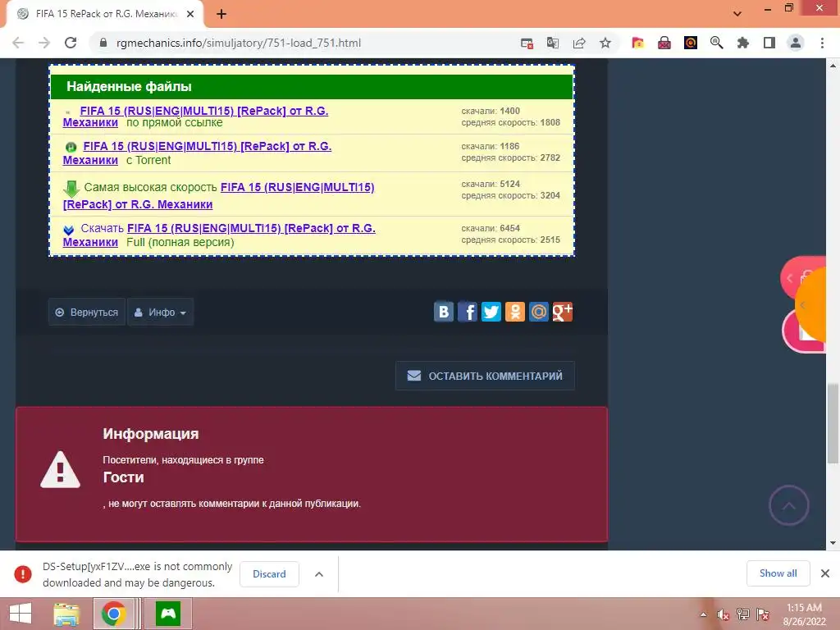Select FIFA 15 RePack browser tab
Image resolution: width=840 pixels, height=630 pixels.
pyautogui.click(x=106, y=14)
